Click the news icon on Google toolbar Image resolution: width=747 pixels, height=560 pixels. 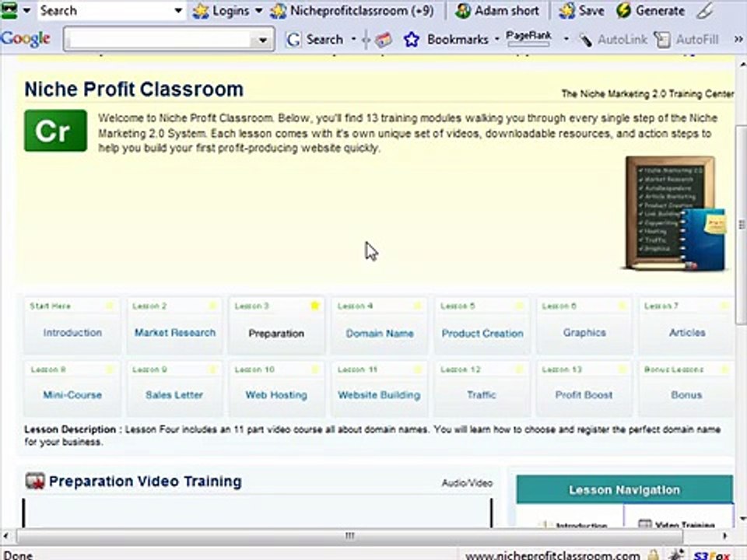[x=383, y=40]
